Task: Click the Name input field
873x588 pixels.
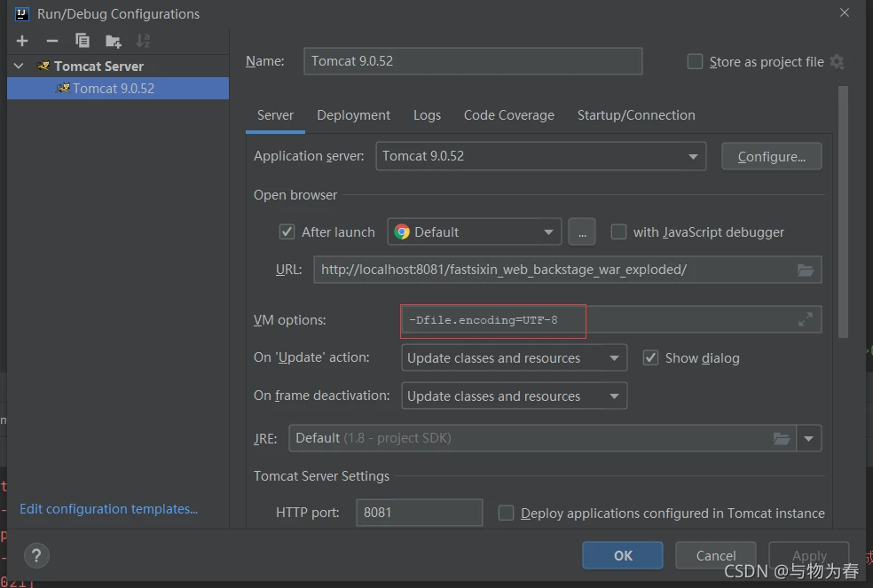Action: pyautogui.click(x=473, y=61)
